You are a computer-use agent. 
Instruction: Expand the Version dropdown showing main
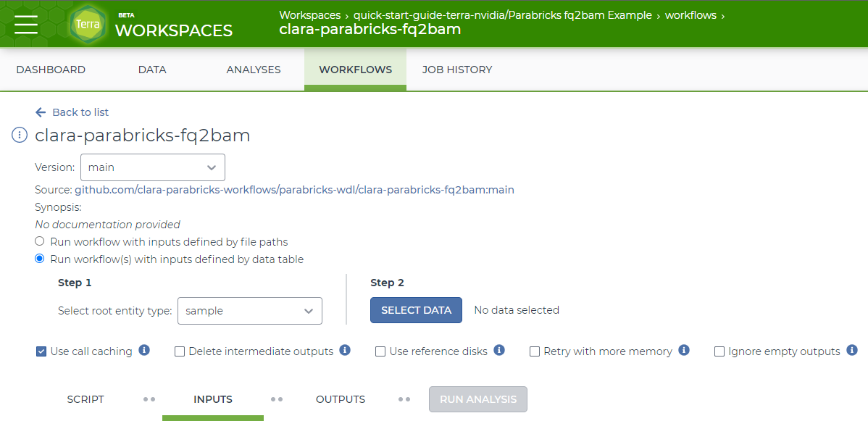pos(152,167)
